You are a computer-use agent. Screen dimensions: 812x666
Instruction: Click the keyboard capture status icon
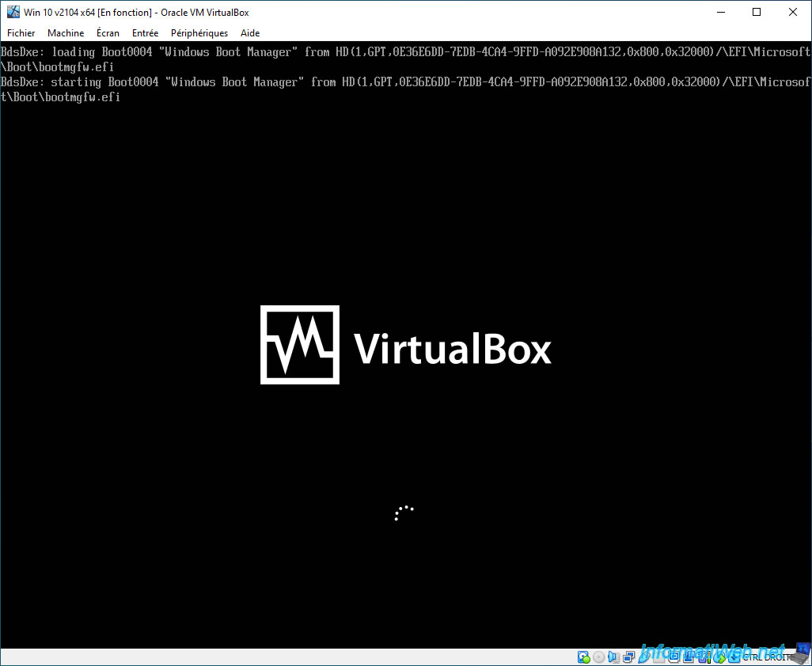734,657
